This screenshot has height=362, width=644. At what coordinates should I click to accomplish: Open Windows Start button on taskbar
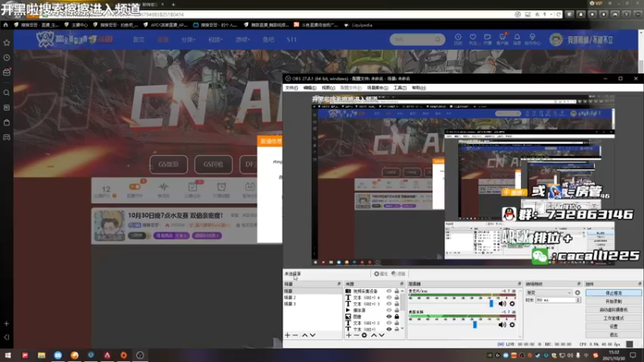[x=8, y=355]
